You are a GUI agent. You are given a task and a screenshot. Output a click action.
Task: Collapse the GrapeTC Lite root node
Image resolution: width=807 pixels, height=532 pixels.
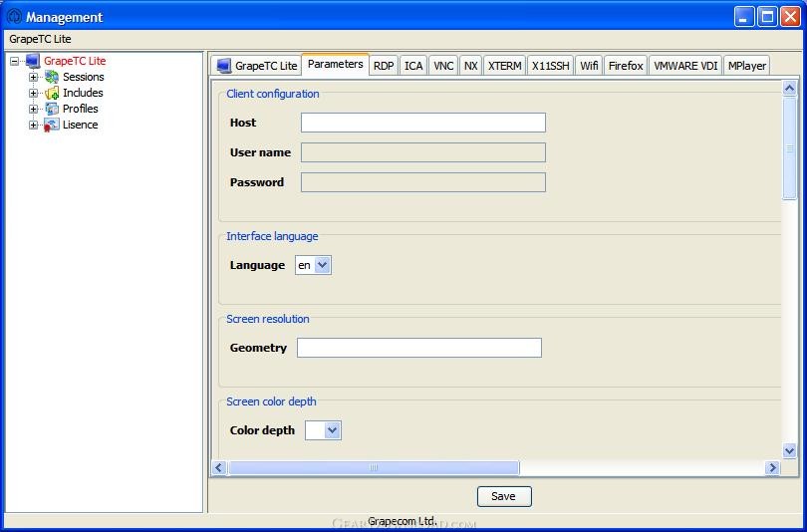14,61
